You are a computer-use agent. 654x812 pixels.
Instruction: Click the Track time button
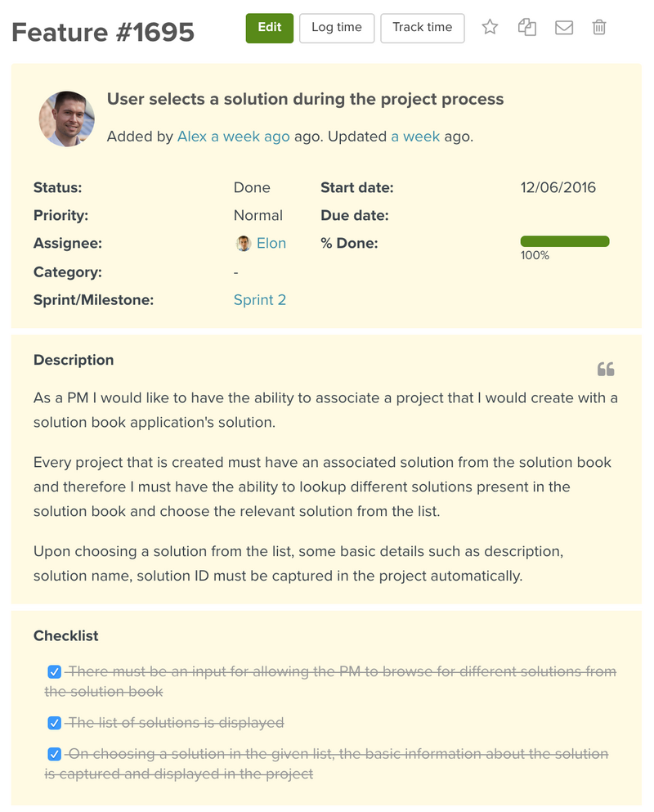[x=422, y=28]
